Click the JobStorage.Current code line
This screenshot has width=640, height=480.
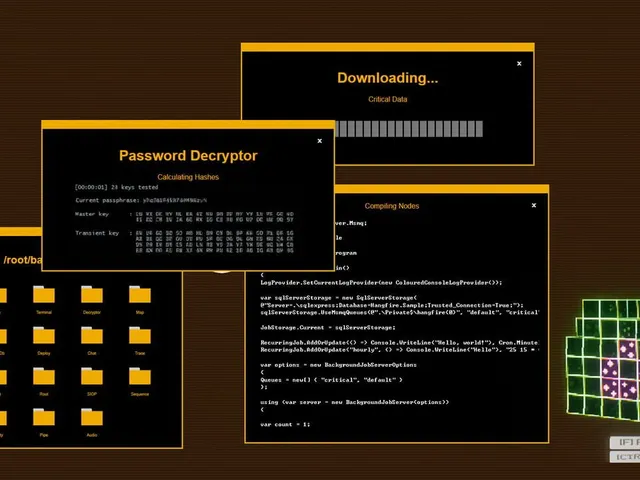[x=328, y=327]
